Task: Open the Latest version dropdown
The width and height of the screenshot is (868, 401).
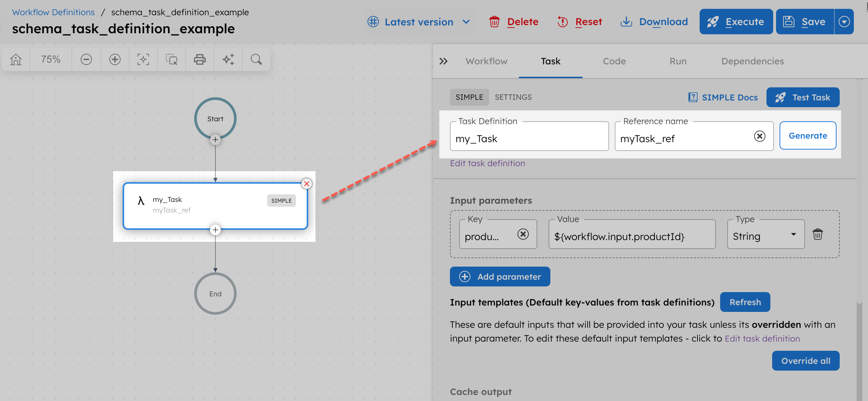Action: [419, 22]
